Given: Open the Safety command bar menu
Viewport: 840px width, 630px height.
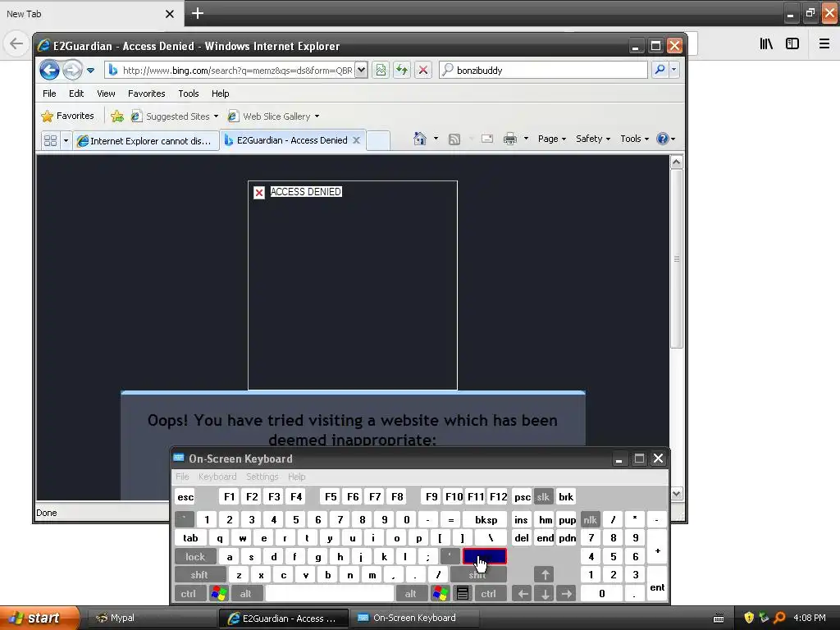Looking at the screenshot, I should pyautogui.click(x=592, y=139).
